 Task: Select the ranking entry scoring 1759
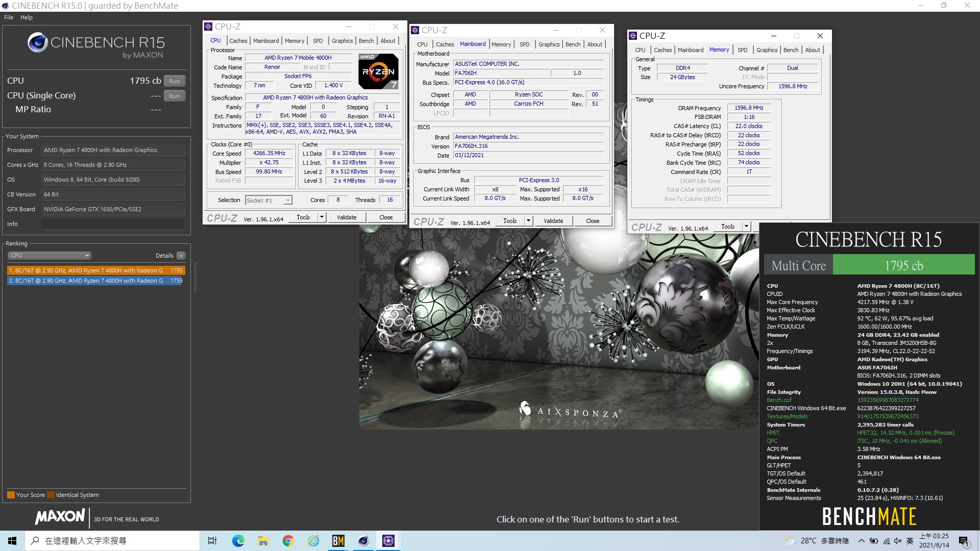[96, 281]
